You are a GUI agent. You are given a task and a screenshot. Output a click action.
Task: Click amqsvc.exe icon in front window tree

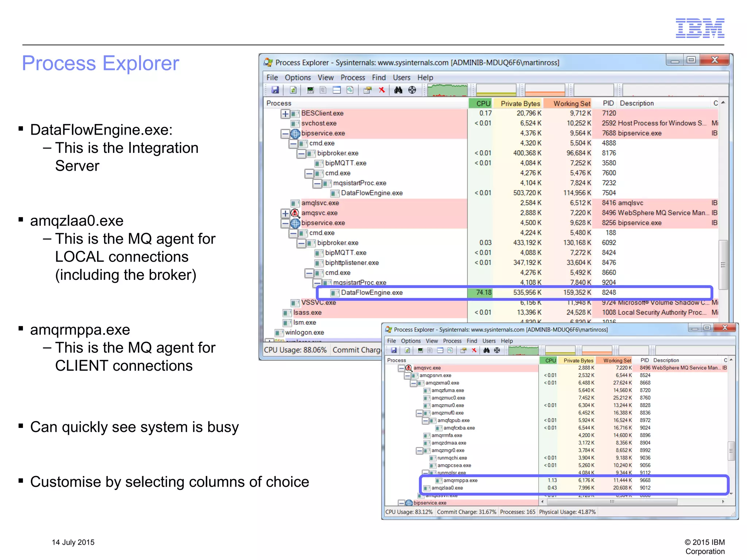(409, 368)
